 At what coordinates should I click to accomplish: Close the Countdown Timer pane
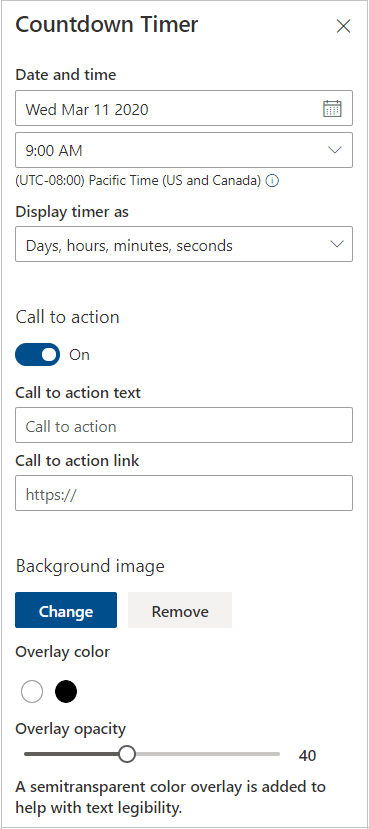tap(344, 26)
